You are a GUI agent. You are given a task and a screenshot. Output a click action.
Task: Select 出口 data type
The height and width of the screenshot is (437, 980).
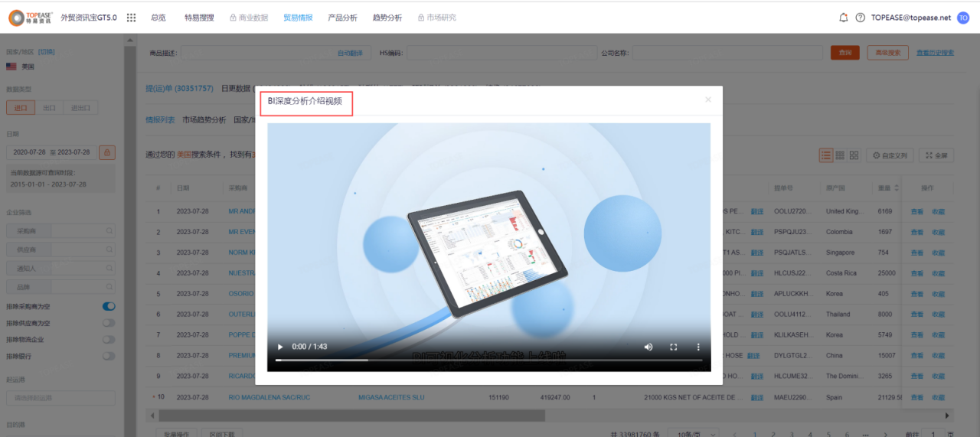pos(49,108)
